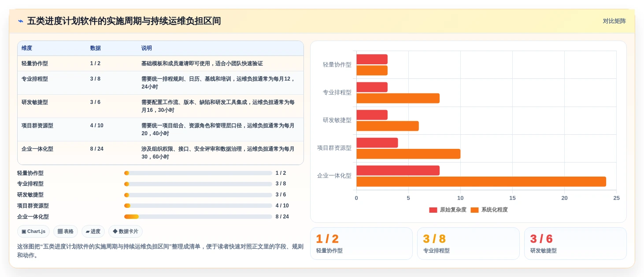Click the 轻量协作型 progress bar
644x277 pixels.
pos(198,173)
